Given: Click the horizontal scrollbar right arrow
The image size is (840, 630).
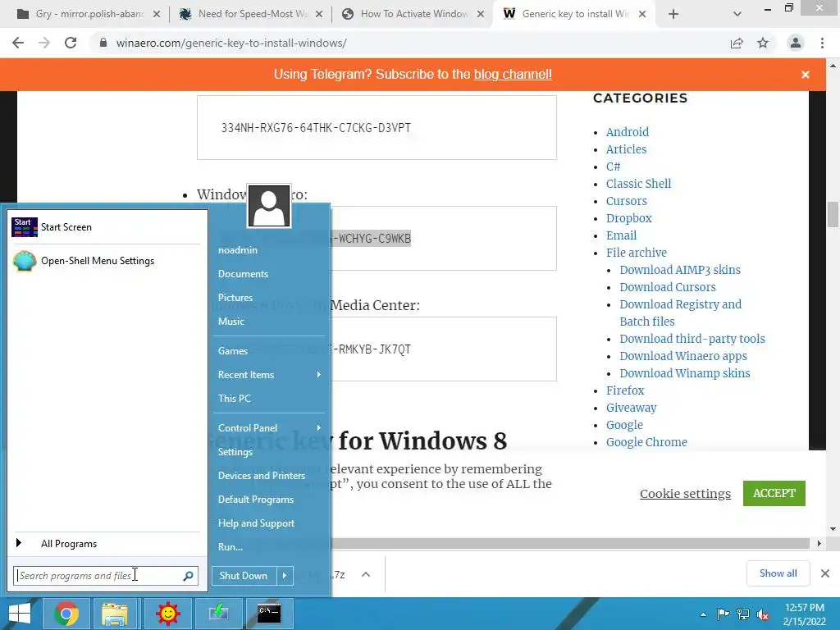Looking at the screenshot, I should [x=819, y=544].
